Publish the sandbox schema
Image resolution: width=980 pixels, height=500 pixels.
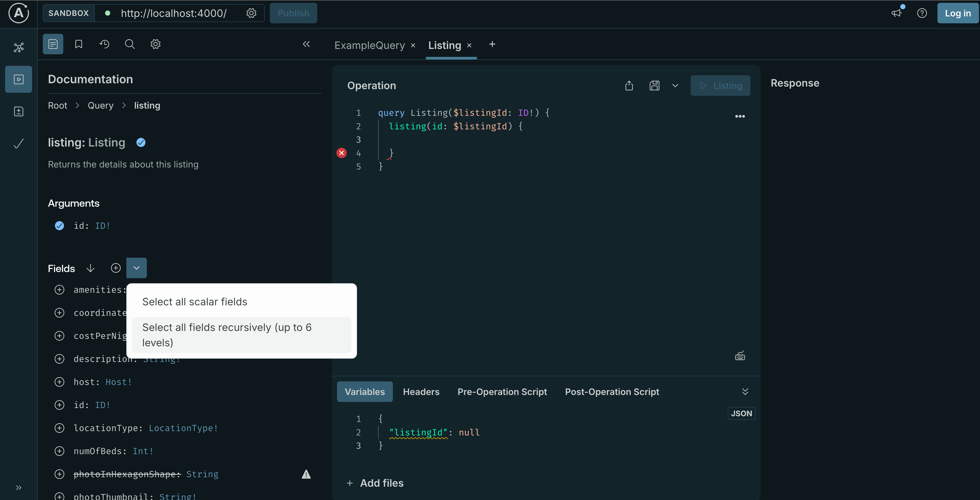click(x=293, y=13)
